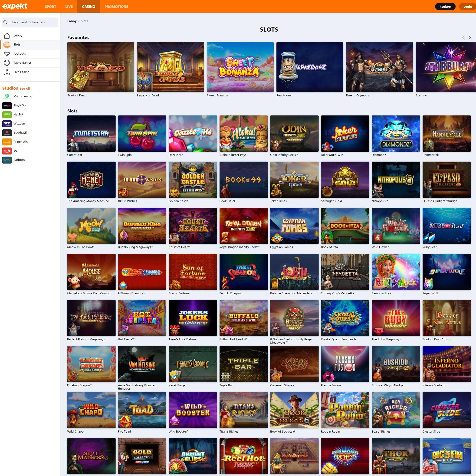Click the Pragmatic studio icon

pos(7,142)
